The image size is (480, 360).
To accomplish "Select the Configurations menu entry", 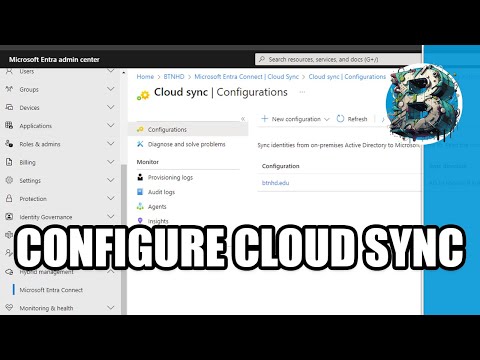I will pos(188,129).
